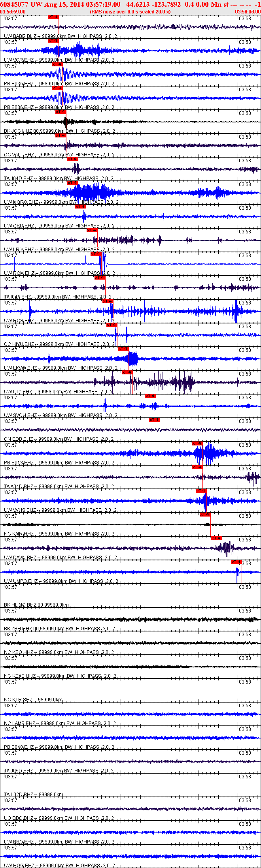Click the RMS noise scaling note
This screenshot has width=261, height=868.
(130, 12)
